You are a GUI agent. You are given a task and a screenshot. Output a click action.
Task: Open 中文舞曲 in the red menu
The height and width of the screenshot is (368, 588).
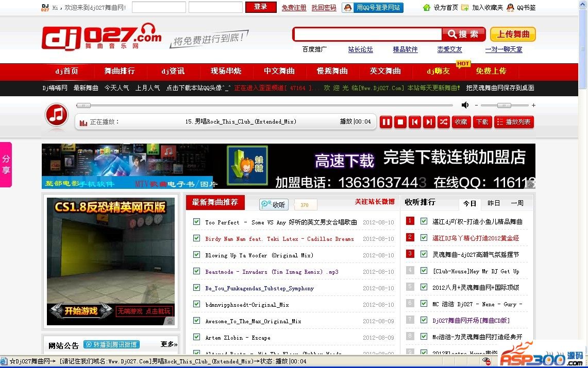click(279, 71)
